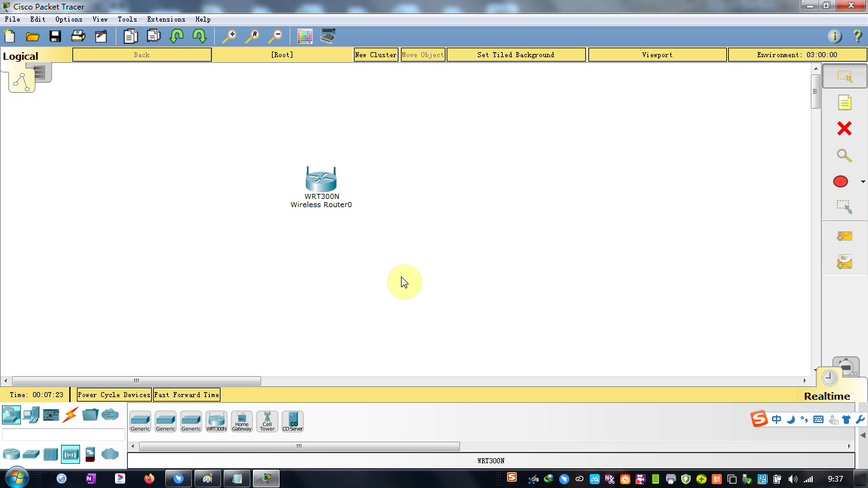Click the Add Complex PDU envelope
The height and width of the screenshot is (488, 868).
pyautogui.click(x=844, y=261)
